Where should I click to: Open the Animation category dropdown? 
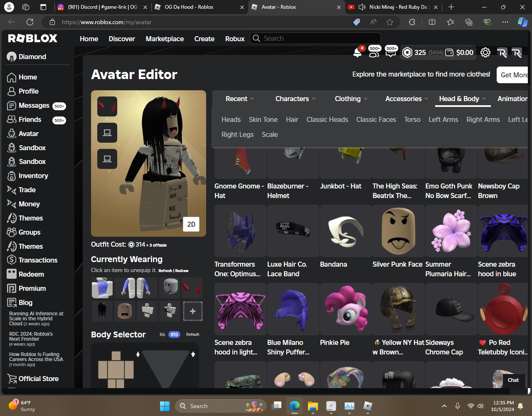[x=513, y=99]
